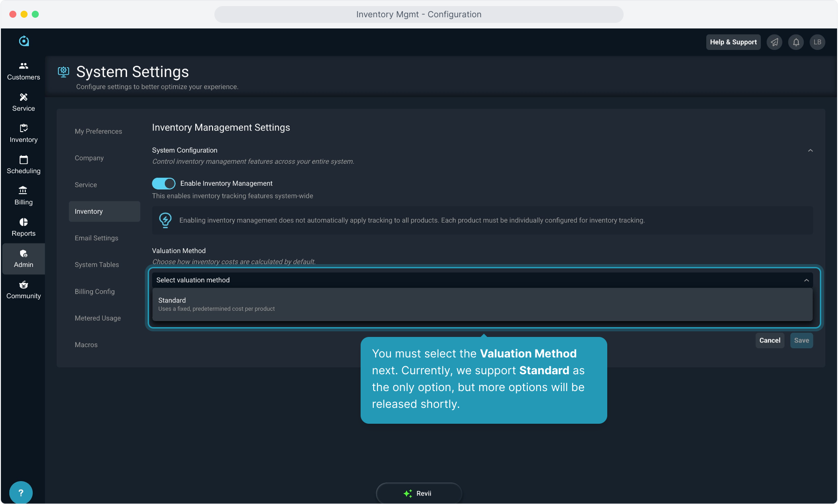
Task: Open Help & Support
Action: tap(733, 42)
